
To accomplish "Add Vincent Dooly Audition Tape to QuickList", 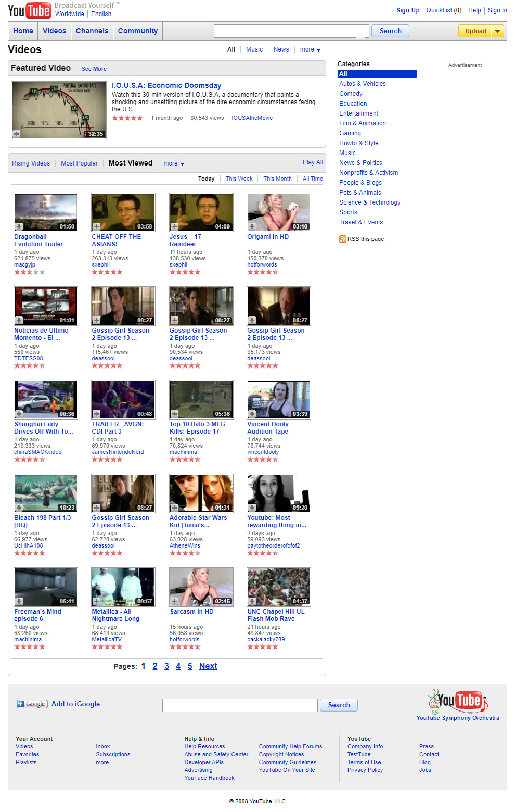I will [252, 414].
